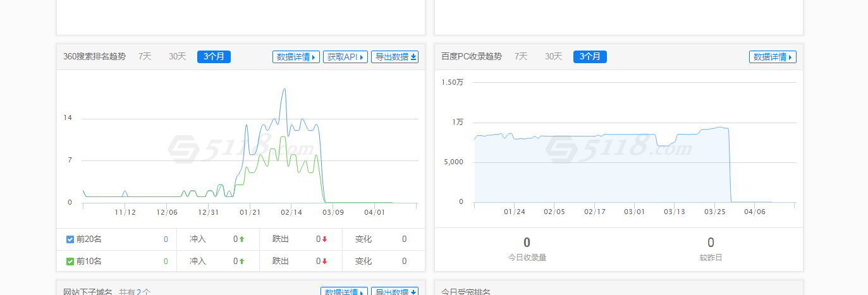The height and width of the screenshot is (295, 868).
Task: Toggle the 前20名 checkbox
Action: click(70, 239)
